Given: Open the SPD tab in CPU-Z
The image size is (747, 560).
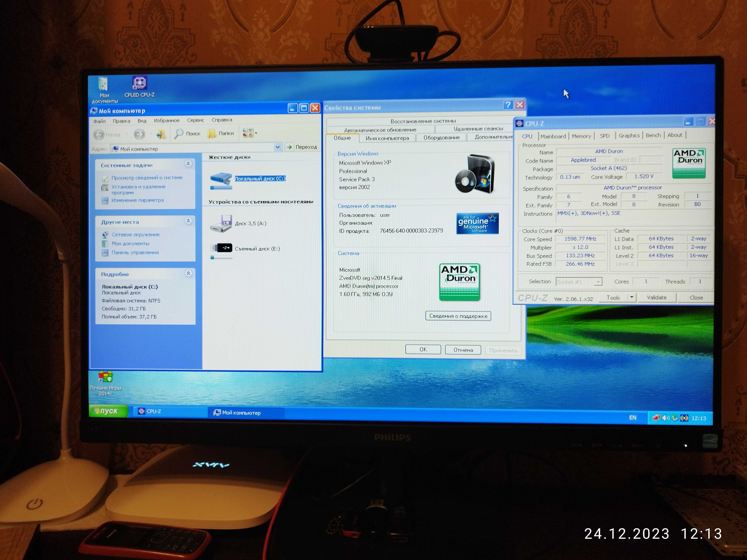Looking at the screenshot, I should [605, 136].
